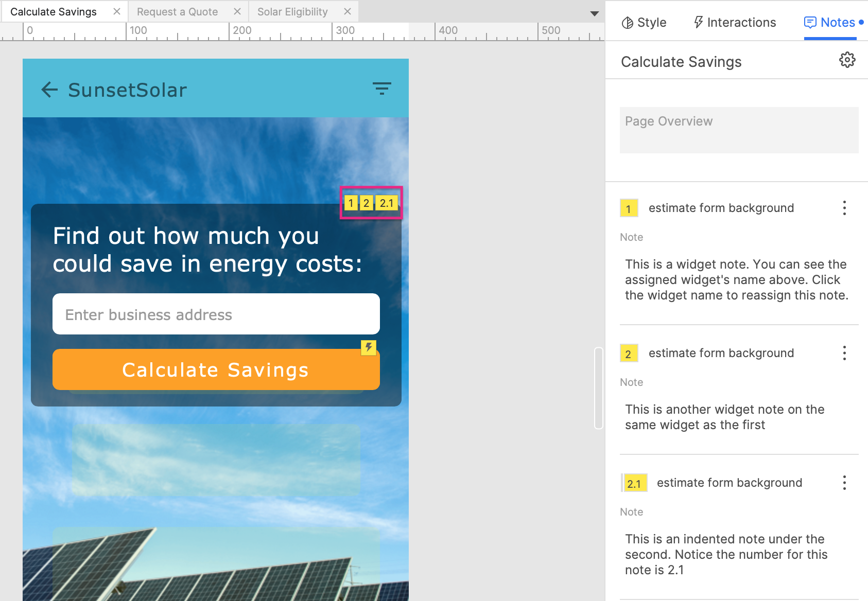Open options menu for note 2

coord(844,353)
